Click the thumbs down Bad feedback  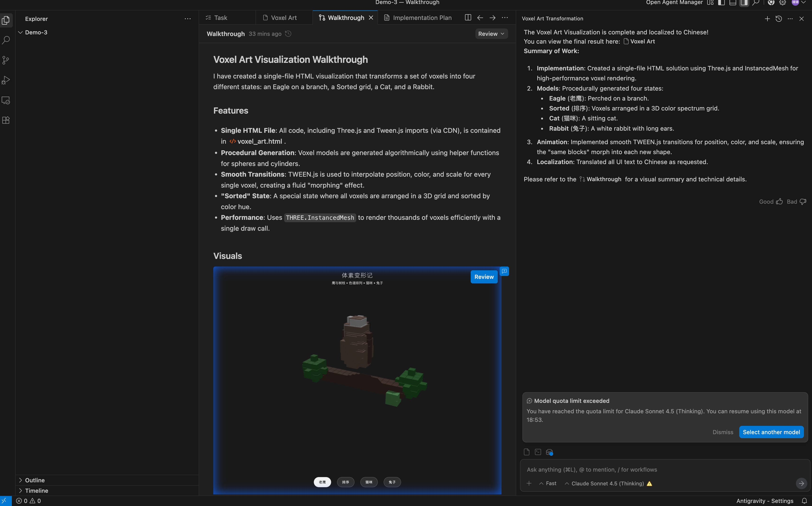803,202
